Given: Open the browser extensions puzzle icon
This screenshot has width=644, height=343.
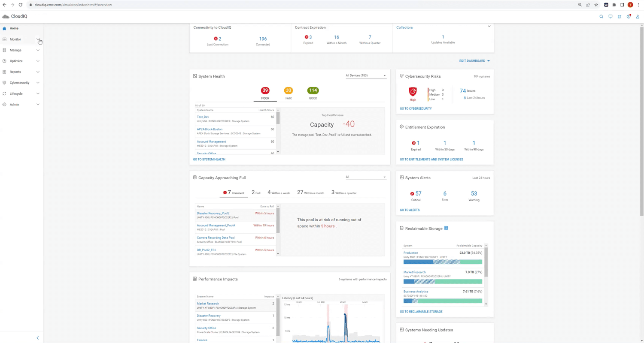Looking at the screenshot, I should [x=614, y=5].
